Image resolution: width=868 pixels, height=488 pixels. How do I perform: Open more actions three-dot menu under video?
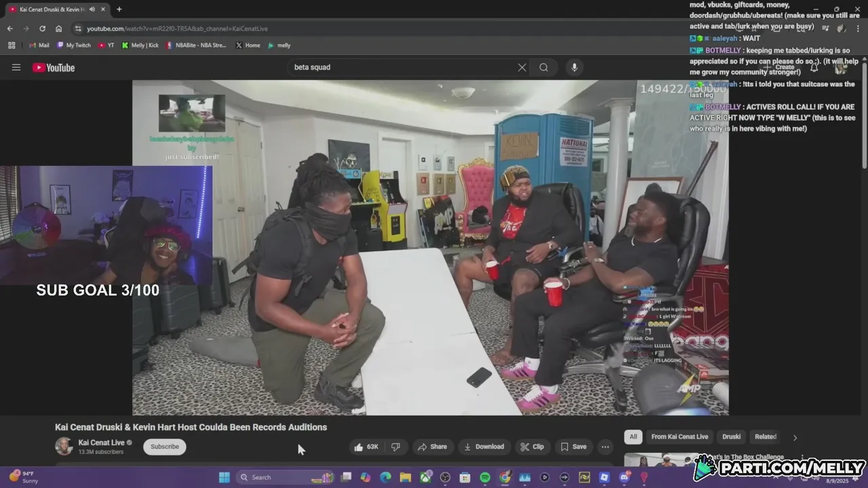[605, 447]
